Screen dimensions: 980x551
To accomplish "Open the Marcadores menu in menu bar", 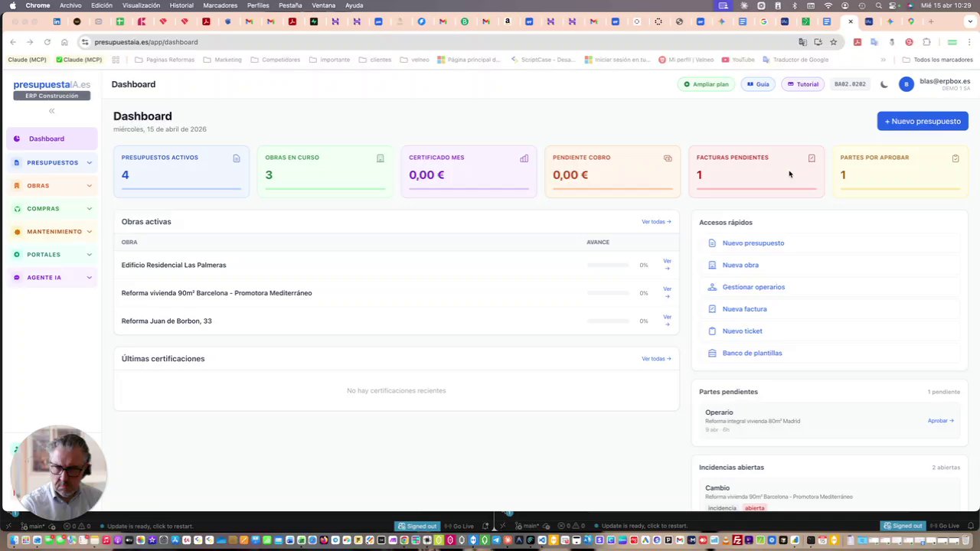I will click(x=220, y=5).
